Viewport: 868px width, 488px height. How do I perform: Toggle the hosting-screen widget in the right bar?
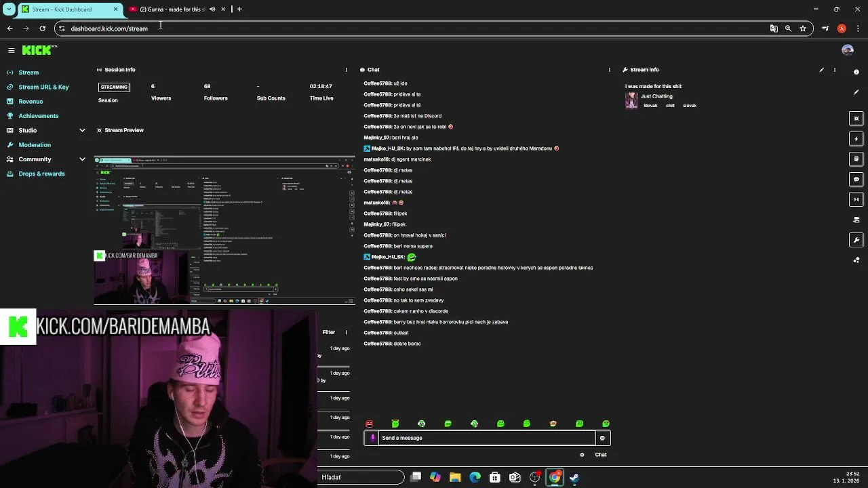856,220
